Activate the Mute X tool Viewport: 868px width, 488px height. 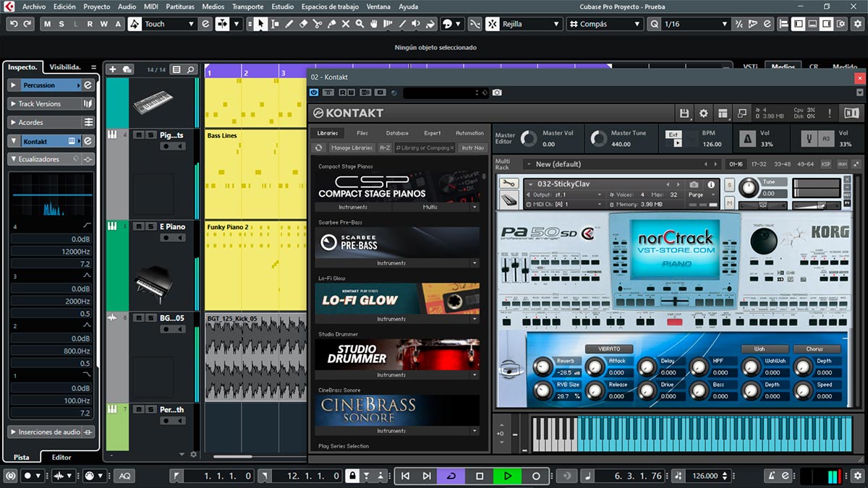pos(346,24)
